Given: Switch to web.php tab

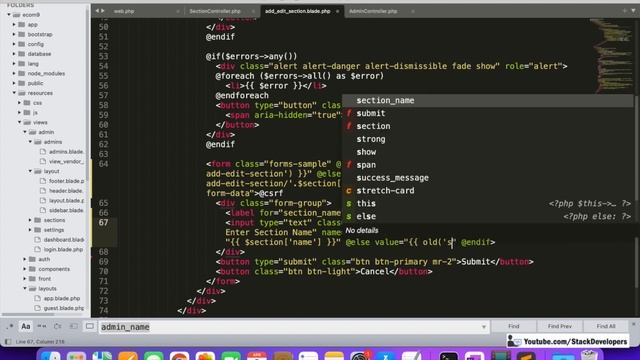Looking at the screenshot, I should 124,11.
